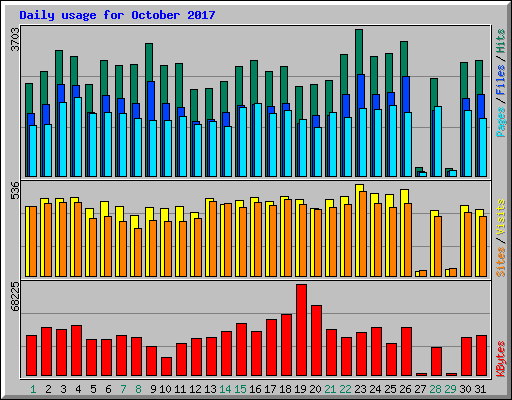This screenshot has width=512, height=400.
Task: Click day 20 on the x-axis
Action: click(315, 389)
